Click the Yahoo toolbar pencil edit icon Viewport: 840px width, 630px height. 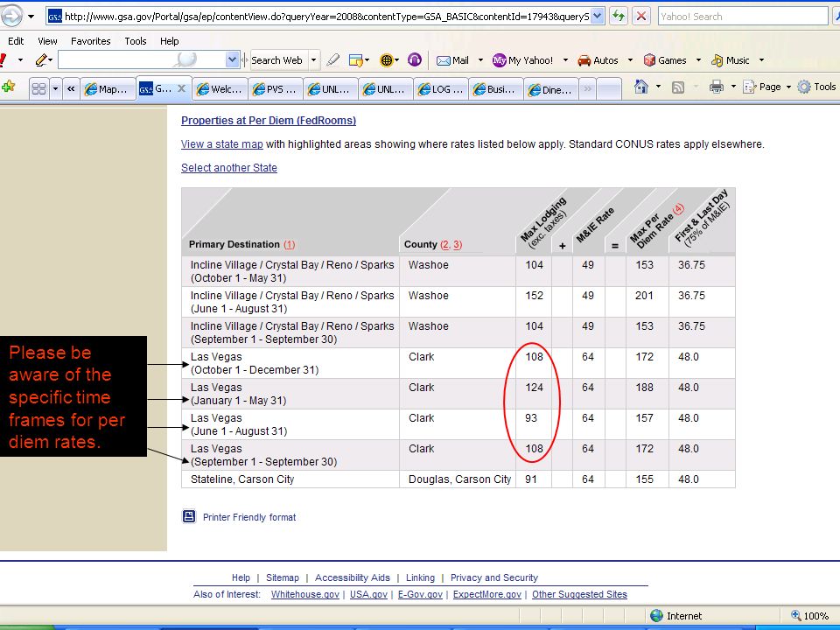click(x=41, y=60)
